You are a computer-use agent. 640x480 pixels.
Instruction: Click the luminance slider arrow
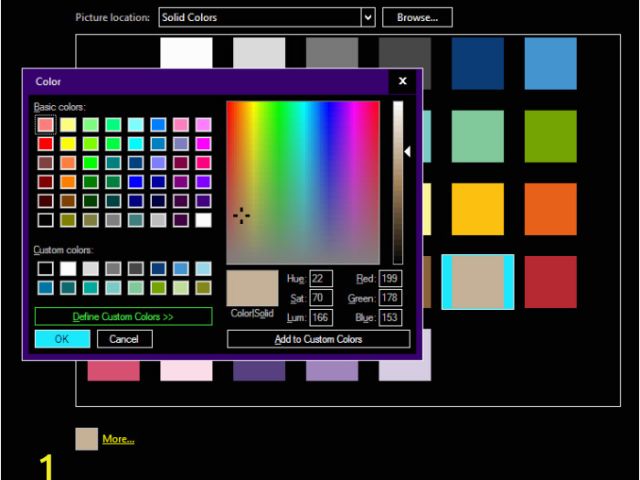click(407, 152)
